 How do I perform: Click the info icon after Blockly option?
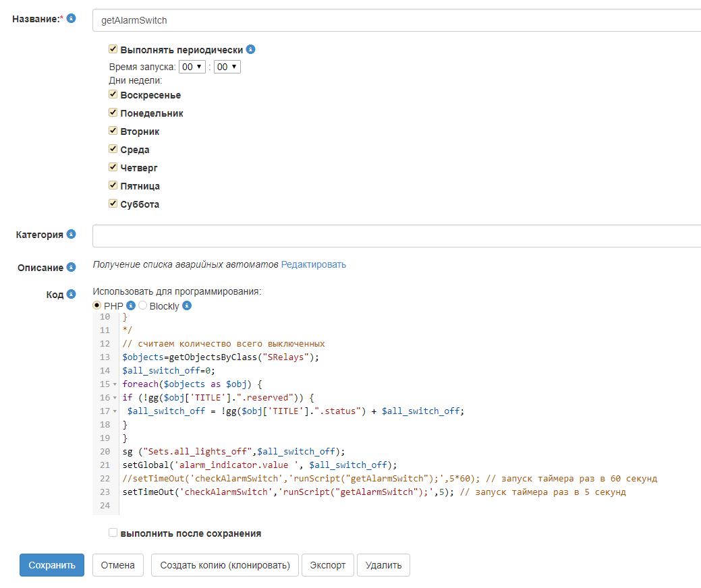click(187, 305)
